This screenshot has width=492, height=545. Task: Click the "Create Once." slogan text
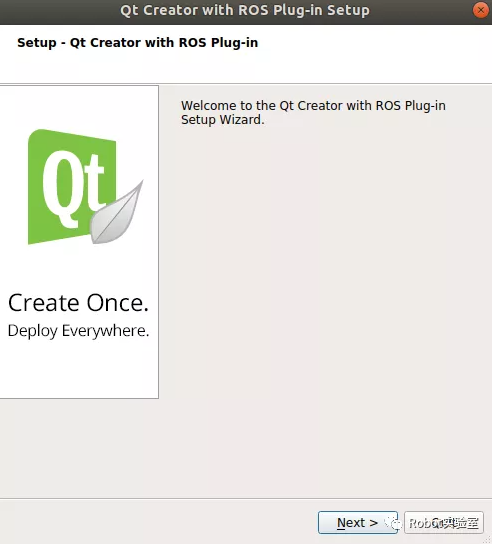(79, 303)
